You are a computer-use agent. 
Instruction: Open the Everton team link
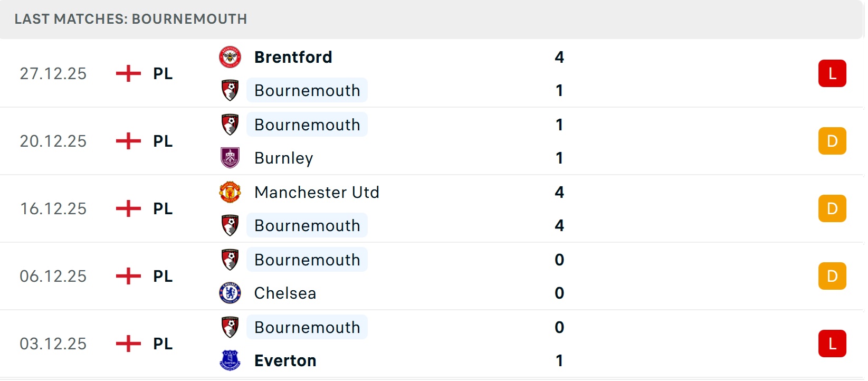coord(285,360)
